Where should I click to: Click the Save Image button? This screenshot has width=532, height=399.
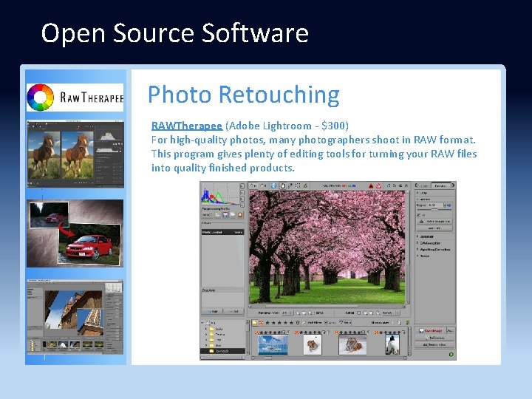click(x=431, y=331)
